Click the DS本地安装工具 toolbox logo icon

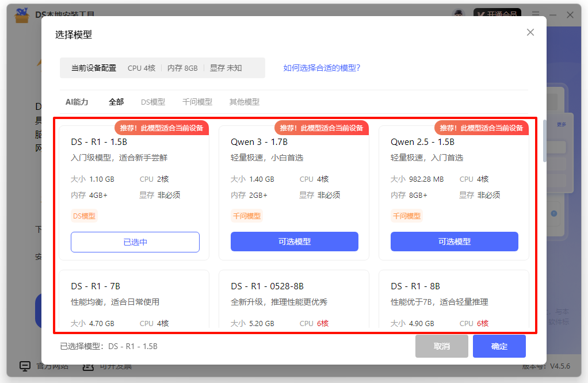tap(21, 14)
